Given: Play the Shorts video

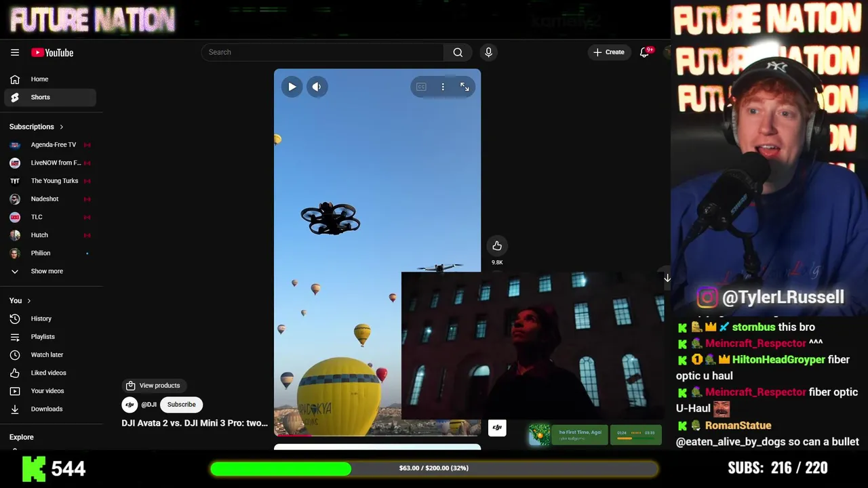Looking at the screenshot, I should [292, 87].
